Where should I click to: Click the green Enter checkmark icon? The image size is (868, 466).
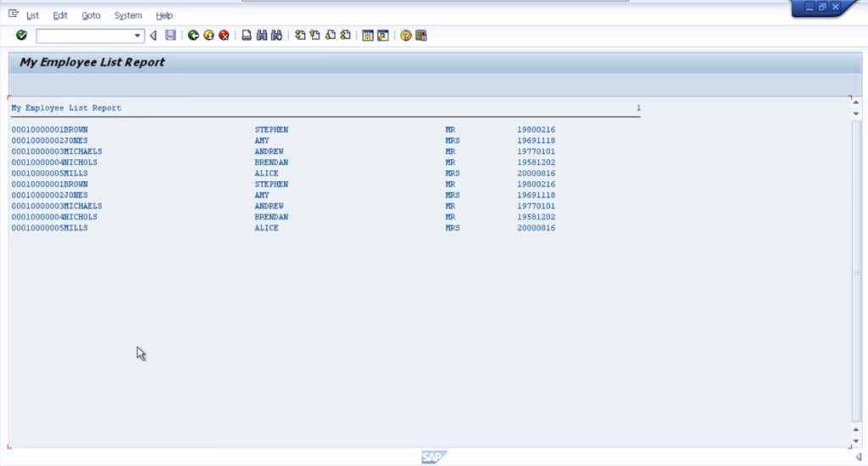tap(21, 36)
